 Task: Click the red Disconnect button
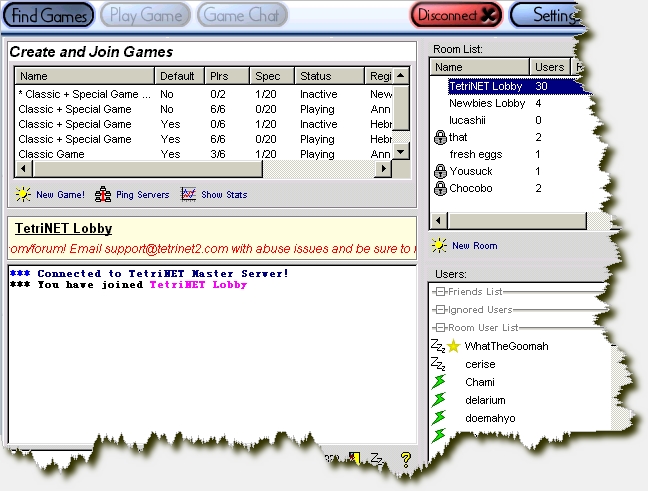tap(457, 15)
